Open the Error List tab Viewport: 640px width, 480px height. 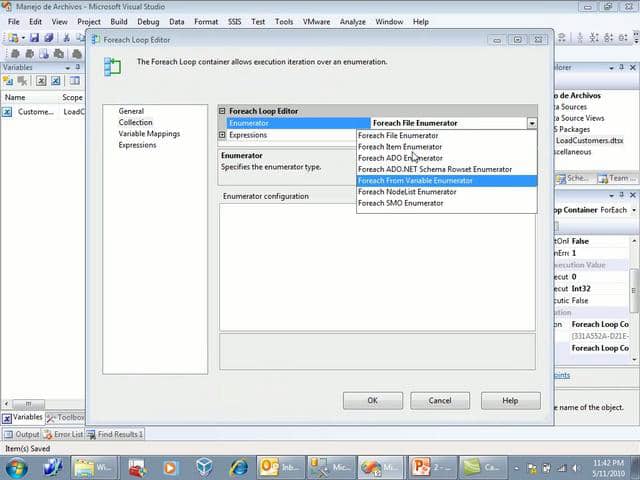(x=63, y=434)
